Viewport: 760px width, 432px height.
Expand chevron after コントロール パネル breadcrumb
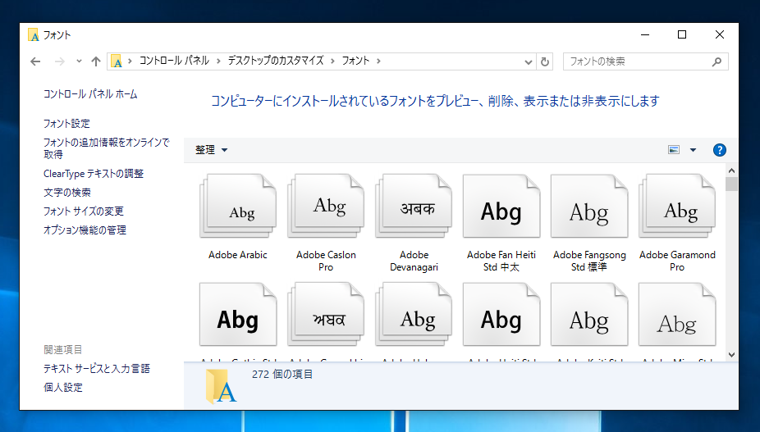(219, 61)
